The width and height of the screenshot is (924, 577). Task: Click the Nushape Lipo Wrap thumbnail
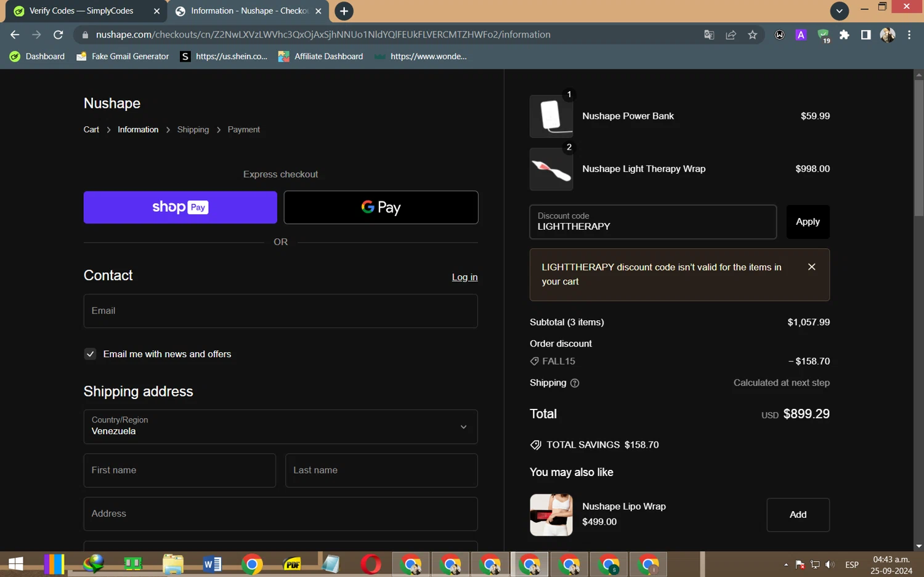tap(551, 515)
